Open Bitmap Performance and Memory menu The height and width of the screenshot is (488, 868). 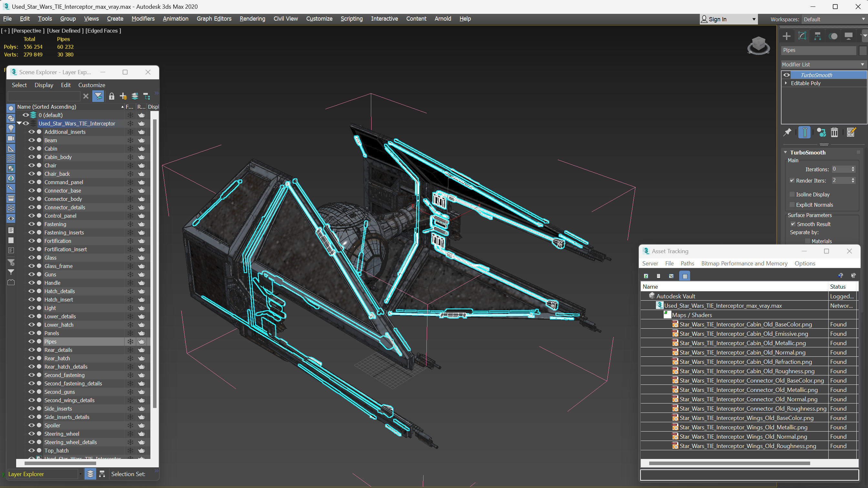744,264
